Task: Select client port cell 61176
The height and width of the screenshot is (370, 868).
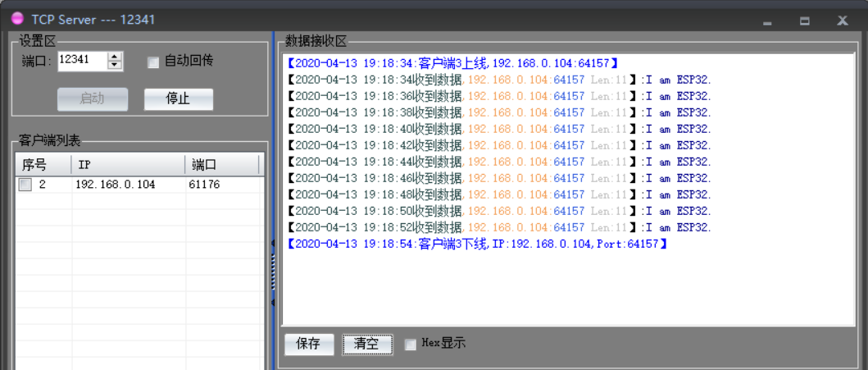Action: click(204, 185)
